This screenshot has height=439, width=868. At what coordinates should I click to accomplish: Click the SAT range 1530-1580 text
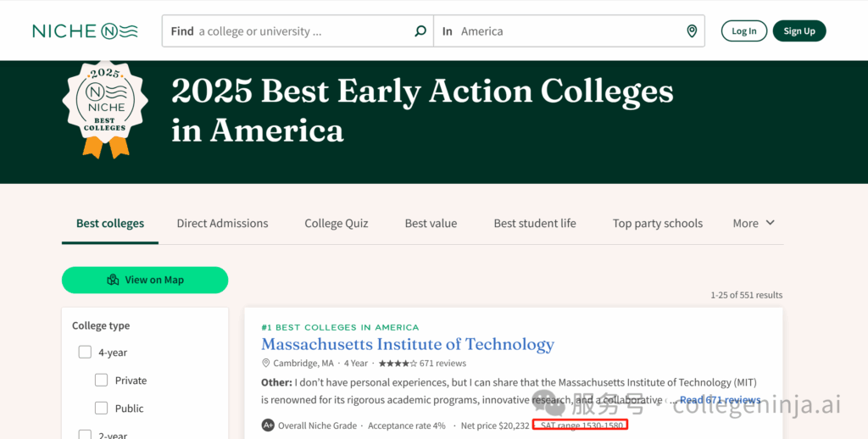(581, 425)
